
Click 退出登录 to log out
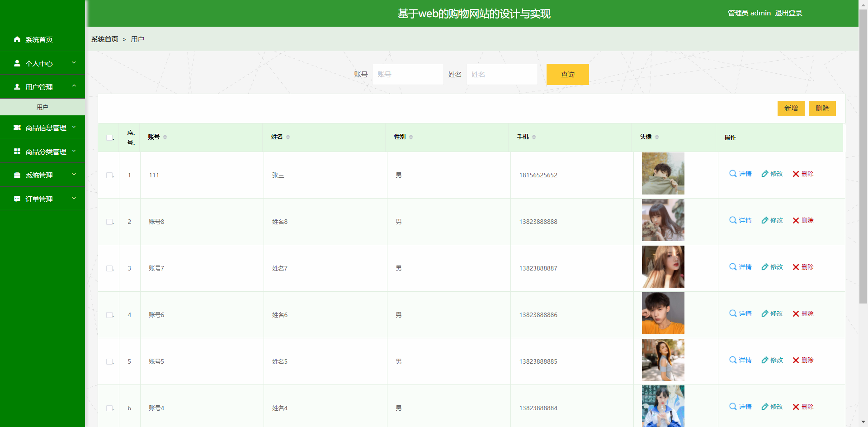(788, 13)
